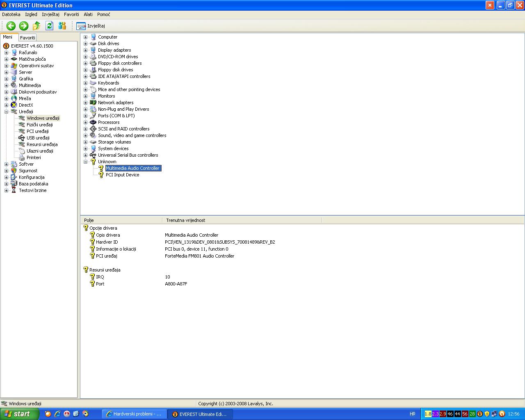Click the Processors chip icon
525x420 pixels.
pyautogui.click(x=93, y=122)
